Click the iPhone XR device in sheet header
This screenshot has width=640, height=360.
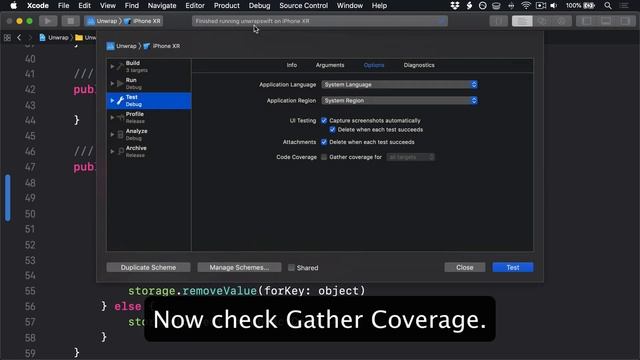click(x=162, y=46)
